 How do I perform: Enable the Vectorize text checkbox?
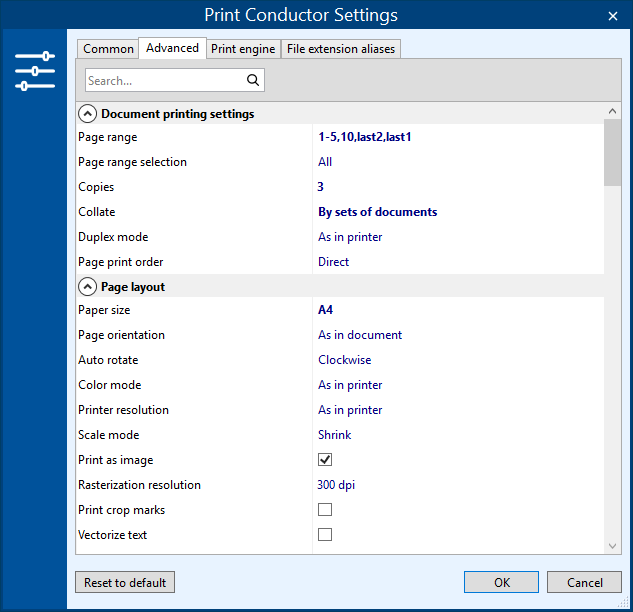tap(325, 535)
